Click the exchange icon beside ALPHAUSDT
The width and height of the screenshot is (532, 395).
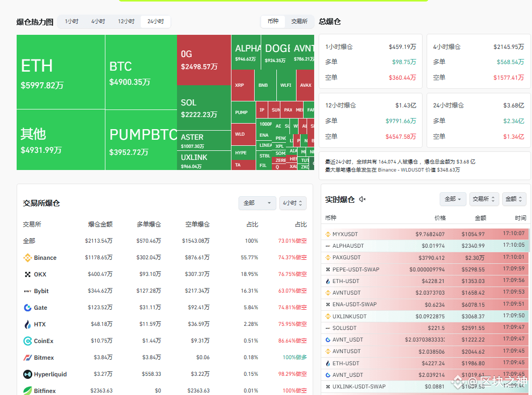click(328, 246)
